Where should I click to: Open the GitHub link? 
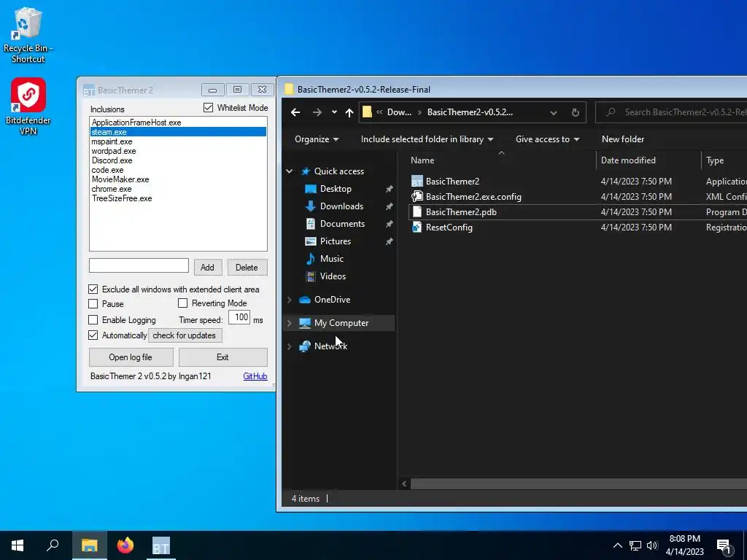[x=255, y=376]
